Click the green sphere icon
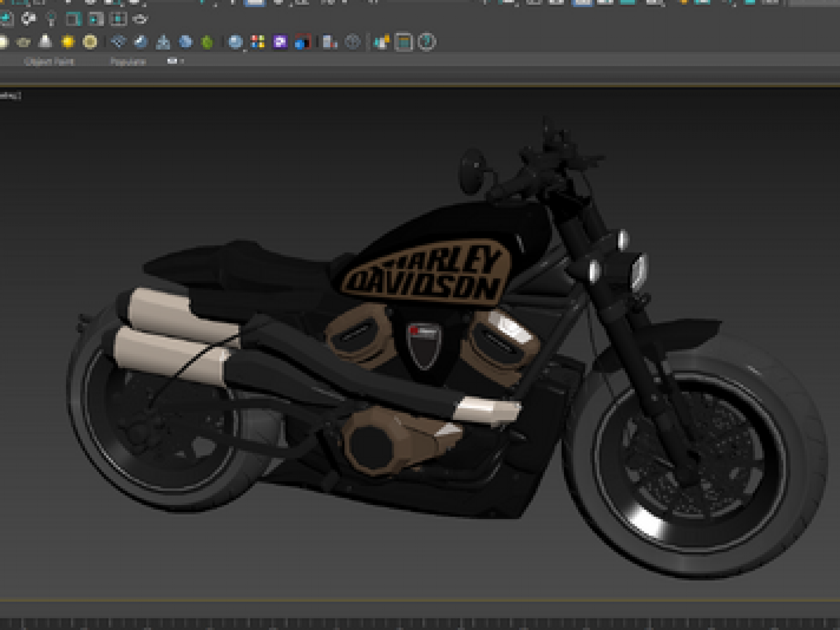Screen dimensions: 840x630 pos(207,42)
